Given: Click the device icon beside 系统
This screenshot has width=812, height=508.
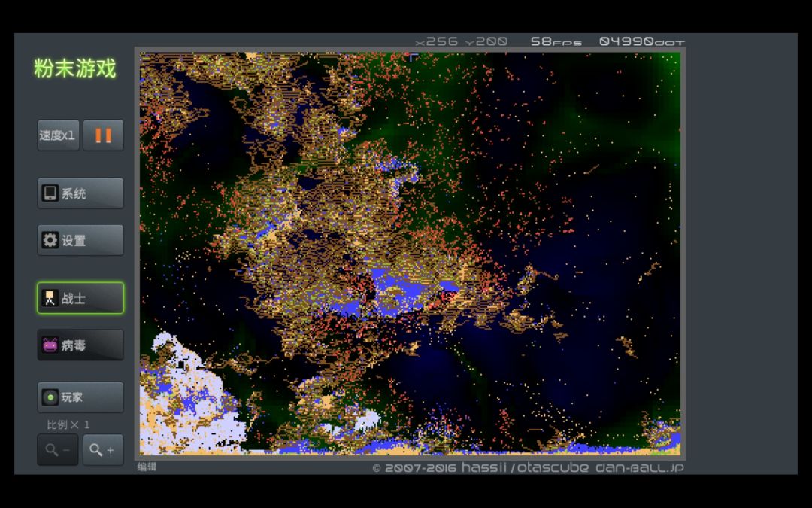Looking at the screenshot, I should click(x=50, y=193).
